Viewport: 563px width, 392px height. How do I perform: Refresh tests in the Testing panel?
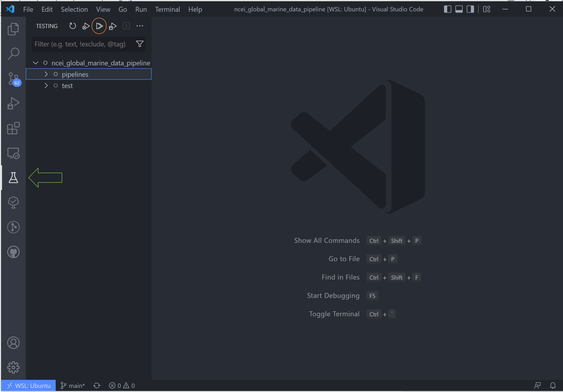(x=73, y=26)
